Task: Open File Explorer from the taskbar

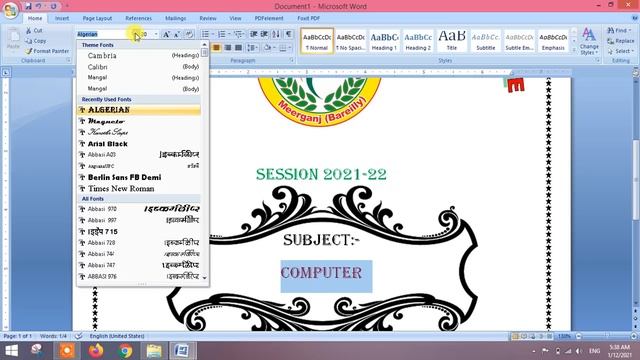Action: coord(154,351)
